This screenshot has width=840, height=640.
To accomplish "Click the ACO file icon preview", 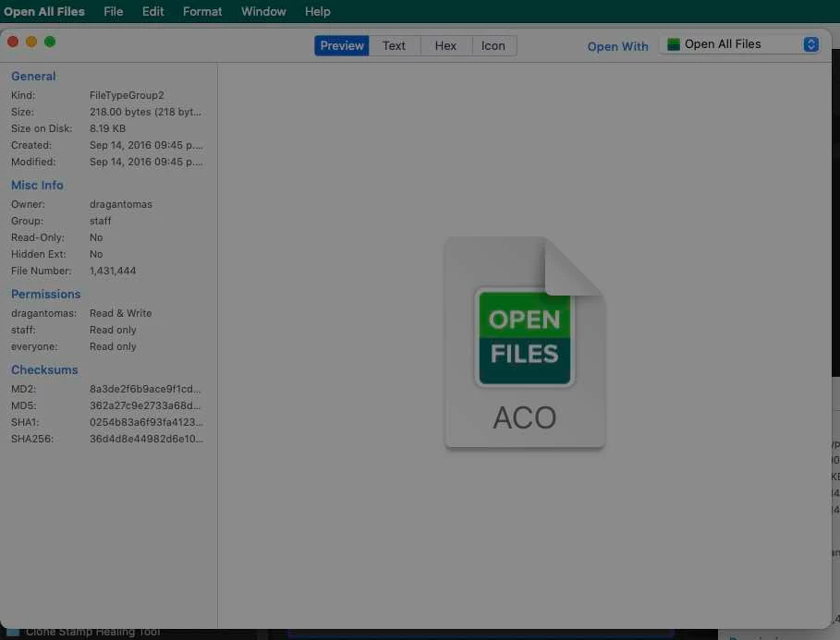I will [x=525, y=343].
